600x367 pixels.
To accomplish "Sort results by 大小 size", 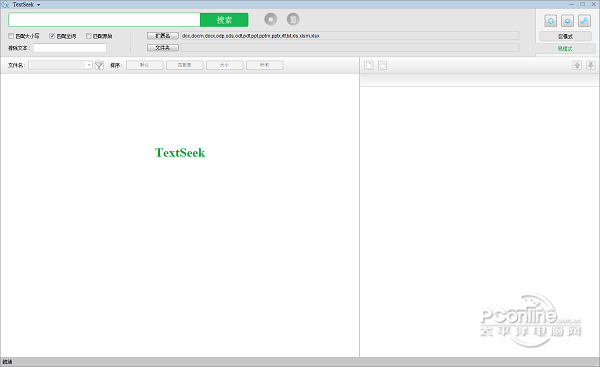I will pyautogui.click(x=225, y=65).
